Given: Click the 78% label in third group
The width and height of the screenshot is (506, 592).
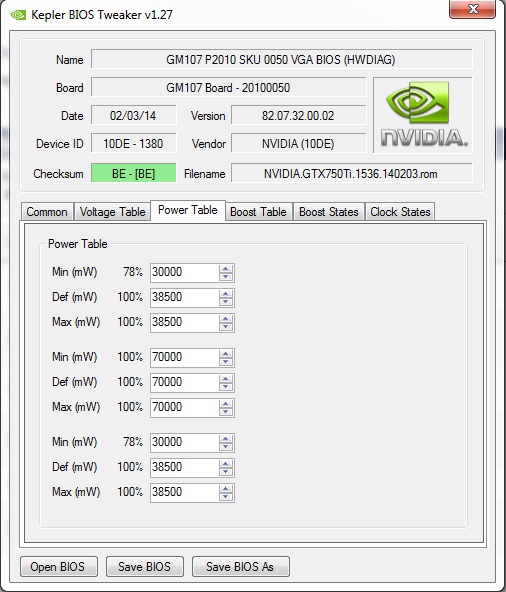Looking at the screenshot, I should pyautogui.click(x=133, y=442).
